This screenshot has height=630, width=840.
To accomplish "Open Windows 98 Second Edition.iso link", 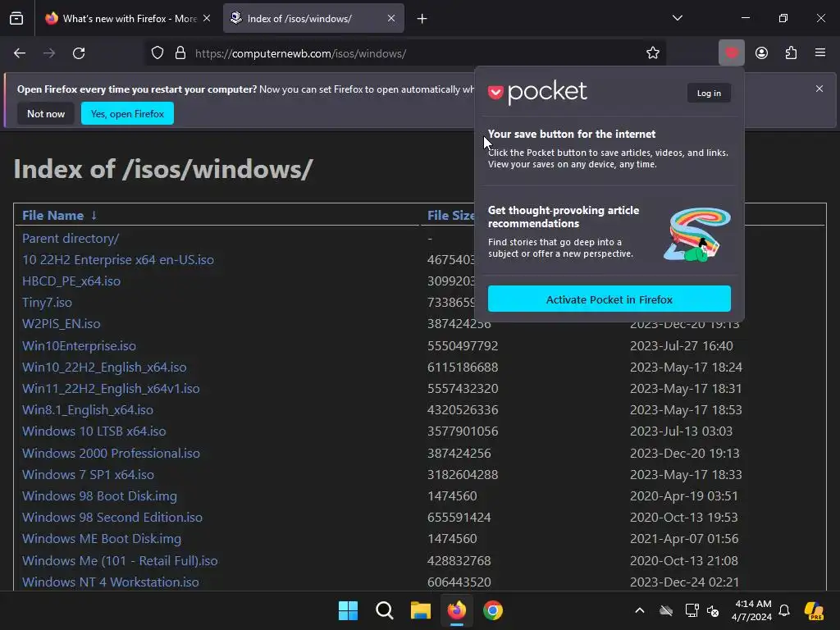I will click(112, 518).
